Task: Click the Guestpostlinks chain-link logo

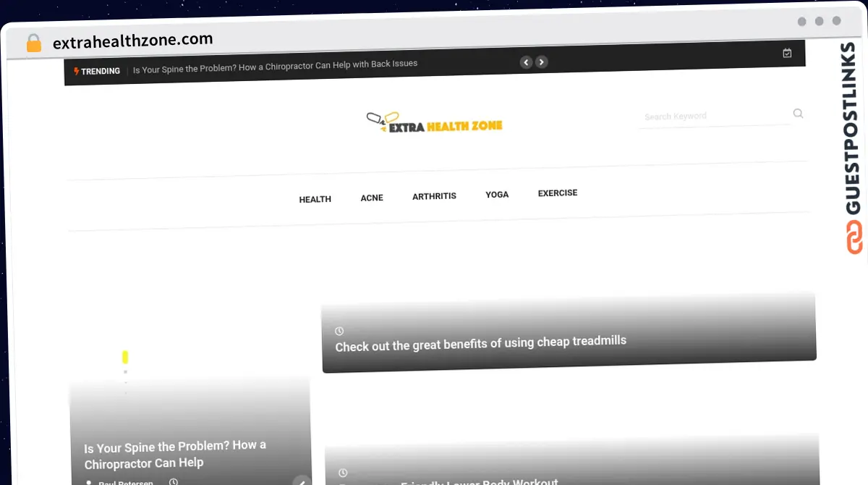Action: (854, 237)
